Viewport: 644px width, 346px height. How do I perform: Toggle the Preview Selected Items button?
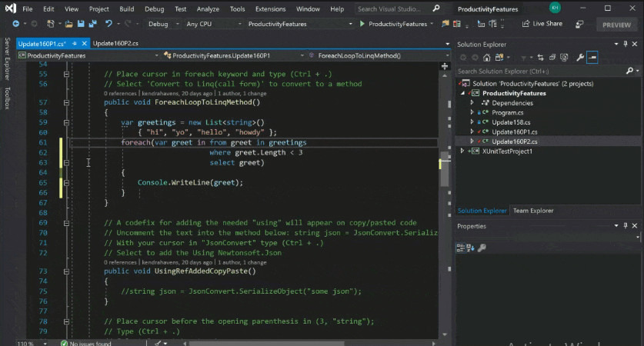[592, 58]
